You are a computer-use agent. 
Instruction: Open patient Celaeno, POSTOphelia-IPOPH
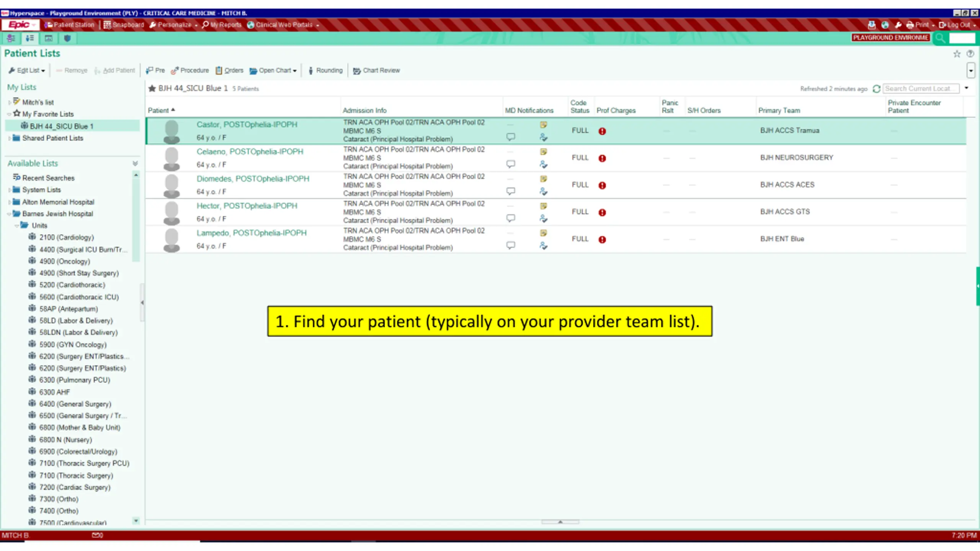coord(250,152)
